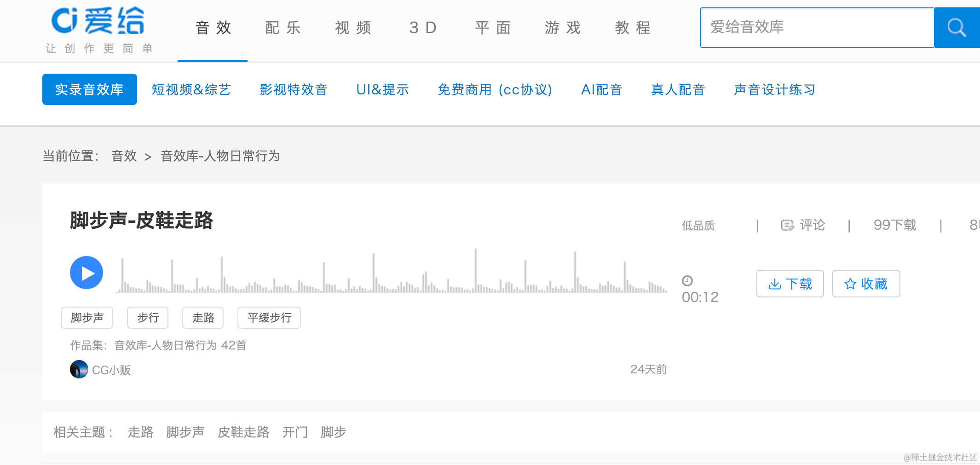The image size is (980, 465).
Task: Click the clock duration icon
Action: click(687, 280)
